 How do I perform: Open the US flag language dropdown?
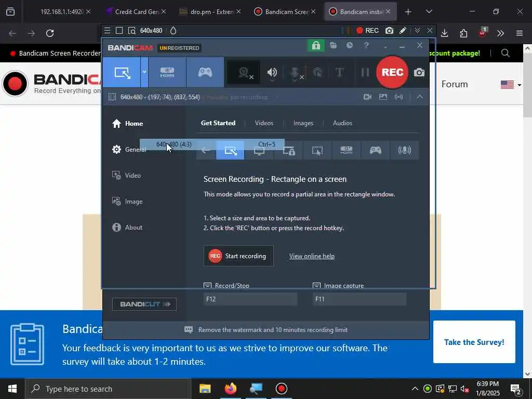[x=511, y=85]
